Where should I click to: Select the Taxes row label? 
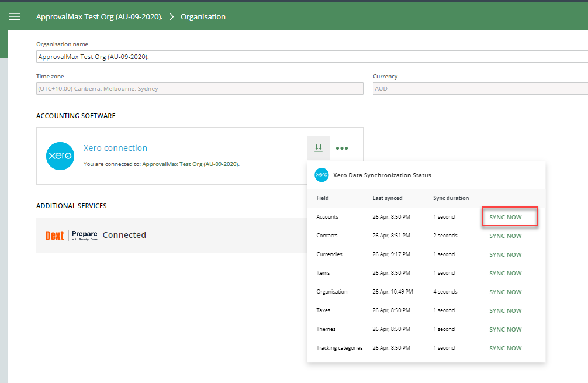(x=323, y=310)
